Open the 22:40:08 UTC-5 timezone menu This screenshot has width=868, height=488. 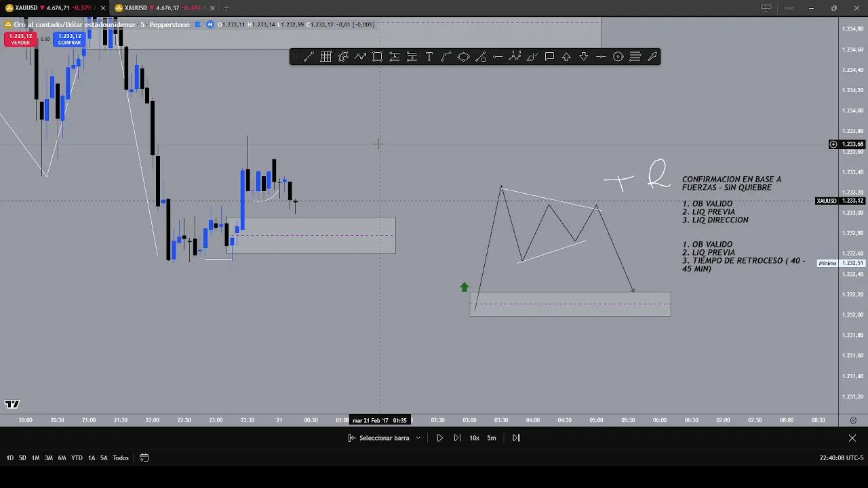click(841, 458)
